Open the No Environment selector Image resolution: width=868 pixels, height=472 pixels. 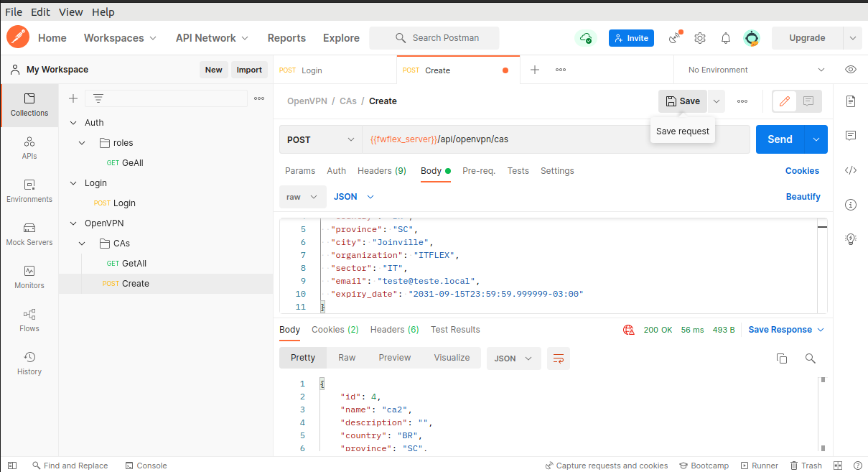[x=757, y=70]
